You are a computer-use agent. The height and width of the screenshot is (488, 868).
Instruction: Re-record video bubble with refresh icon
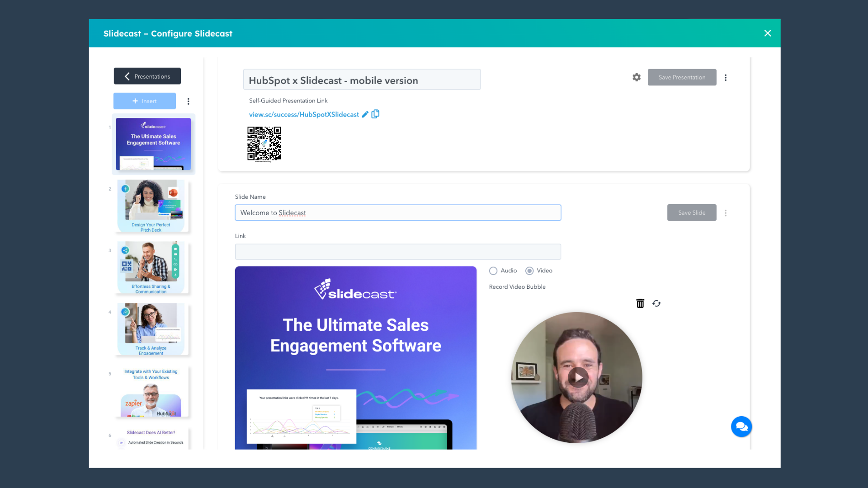pos(656,304)
